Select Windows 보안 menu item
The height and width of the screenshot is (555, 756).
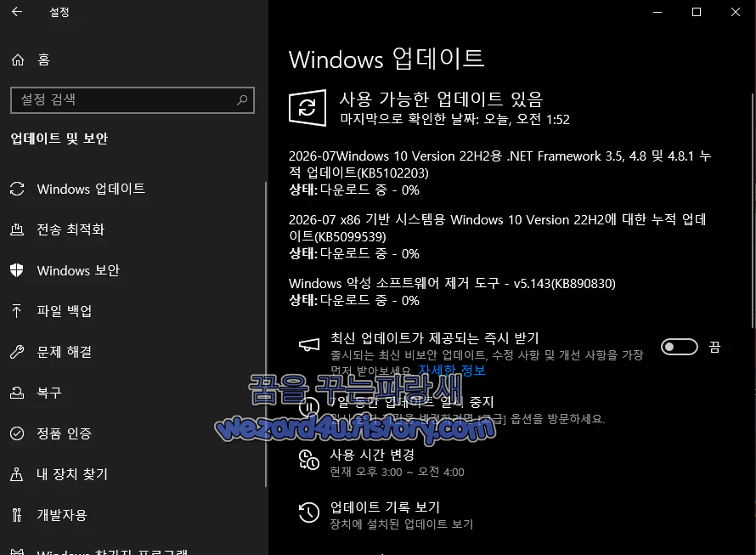(133, 270)
